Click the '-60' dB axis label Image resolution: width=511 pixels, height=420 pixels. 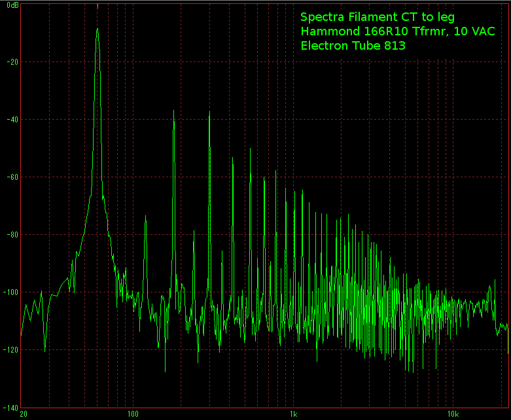12,177
